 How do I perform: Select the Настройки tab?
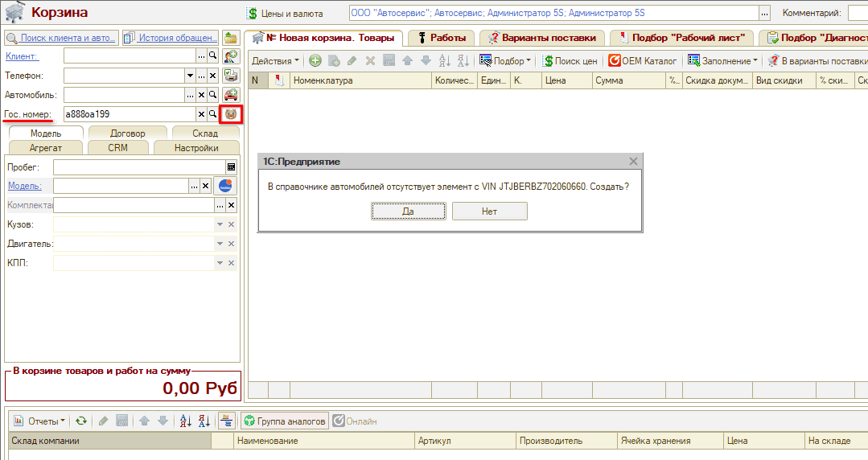click(x=196, y=148)
